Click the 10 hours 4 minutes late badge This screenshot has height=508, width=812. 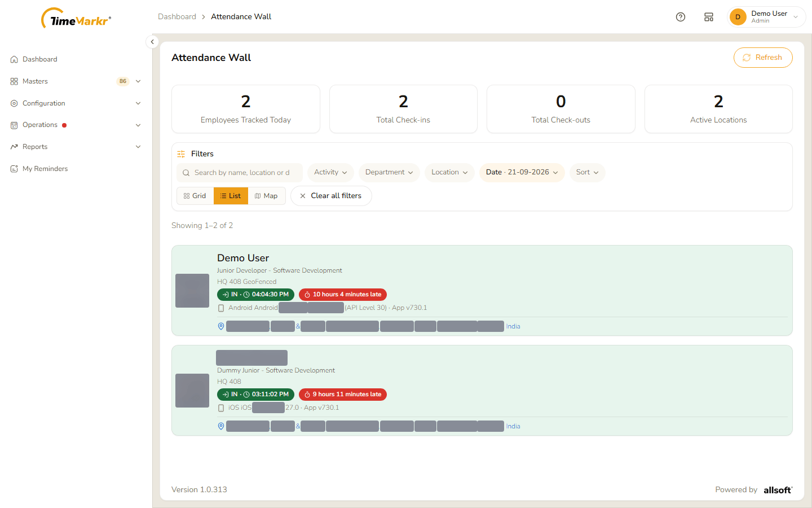(x=343, y=295)
